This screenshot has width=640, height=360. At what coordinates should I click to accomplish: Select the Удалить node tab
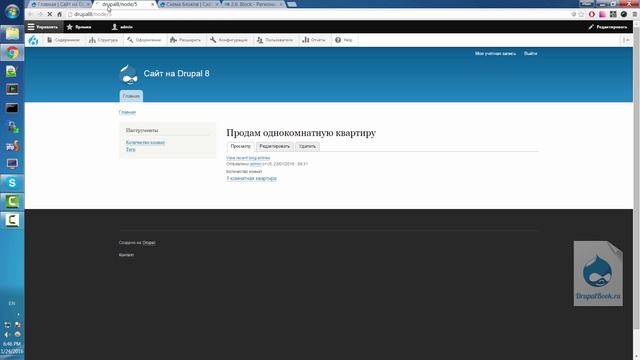(307, 146)
